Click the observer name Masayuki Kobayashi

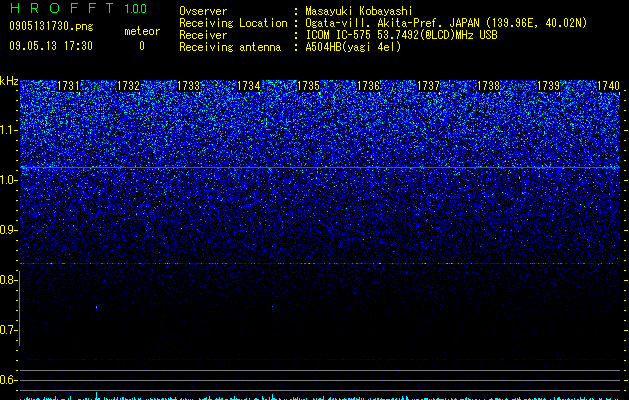359,11
